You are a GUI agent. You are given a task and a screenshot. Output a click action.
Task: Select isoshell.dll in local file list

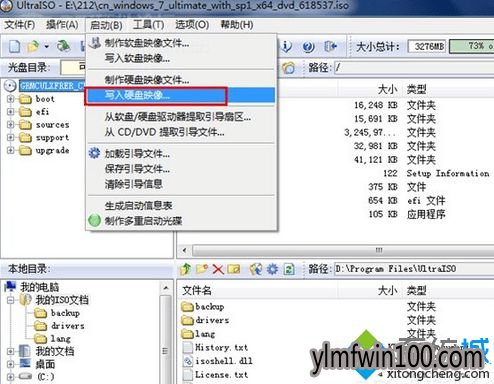click(218, 361)
